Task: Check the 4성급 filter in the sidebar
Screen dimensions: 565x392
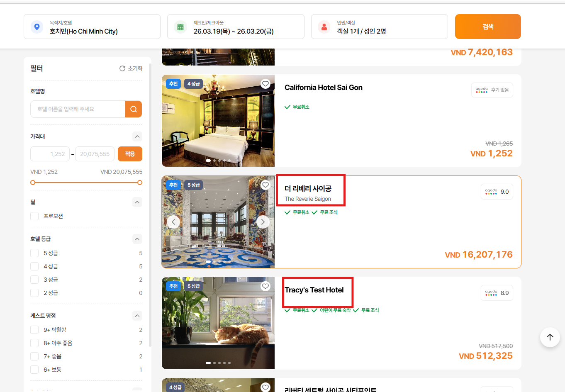Action: coord(34,266)
